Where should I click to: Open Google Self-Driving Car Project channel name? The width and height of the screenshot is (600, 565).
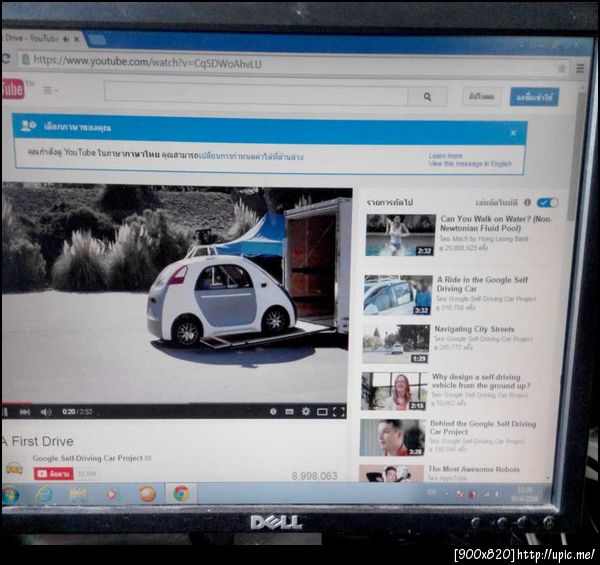tap(88, 458)
